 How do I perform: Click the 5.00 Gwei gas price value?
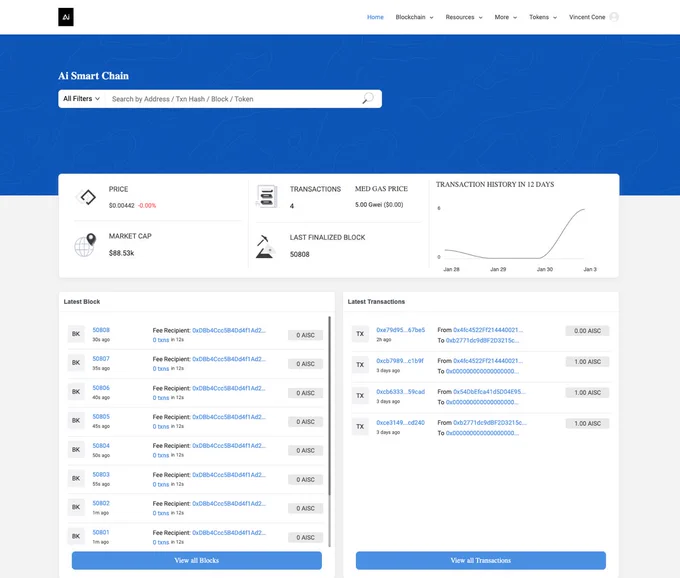coord(379,205)
